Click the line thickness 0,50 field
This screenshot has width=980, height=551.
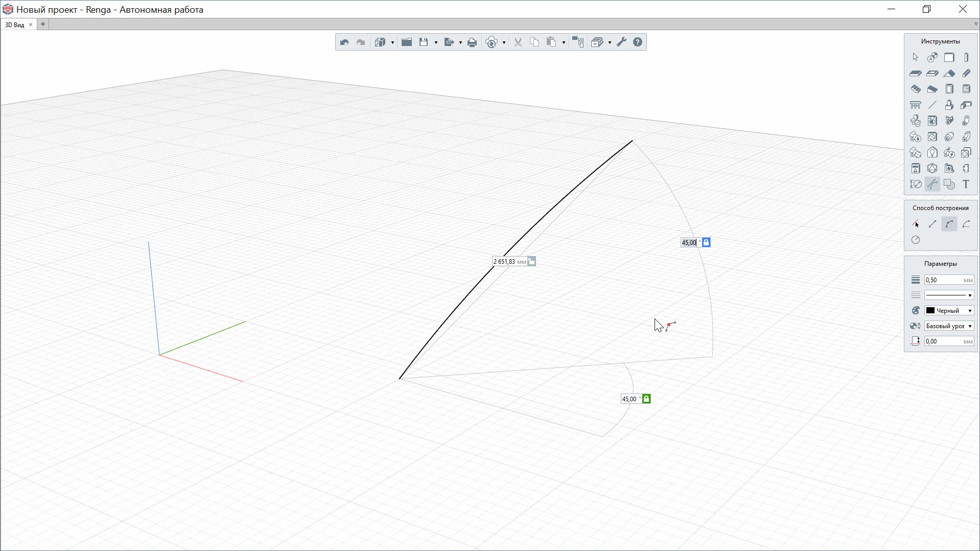coord(949,280)
